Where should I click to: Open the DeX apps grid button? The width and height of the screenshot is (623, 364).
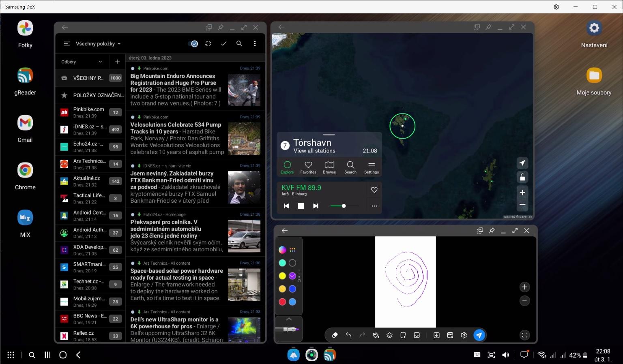(x=11, y=355)
